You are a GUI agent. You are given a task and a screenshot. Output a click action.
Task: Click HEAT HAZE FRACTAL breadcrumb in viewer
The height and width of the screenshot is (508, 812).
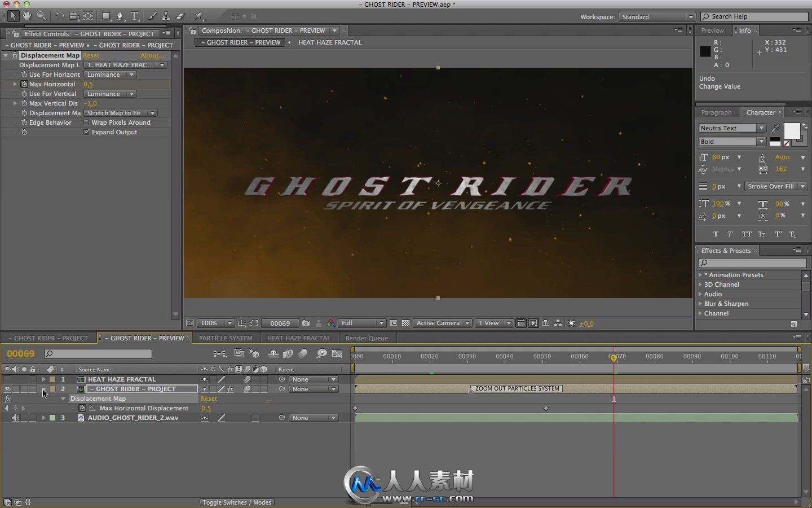330,42
